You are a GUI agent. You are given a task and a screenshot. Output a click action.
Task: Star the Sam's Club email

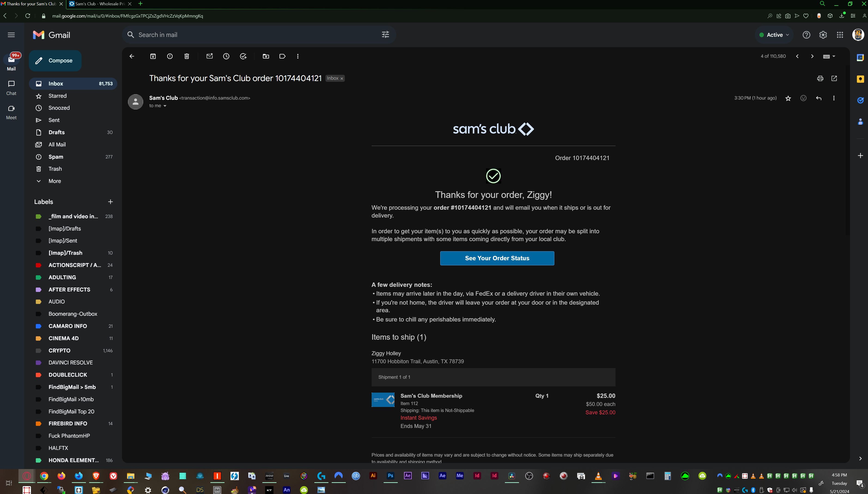click(788, 98)
